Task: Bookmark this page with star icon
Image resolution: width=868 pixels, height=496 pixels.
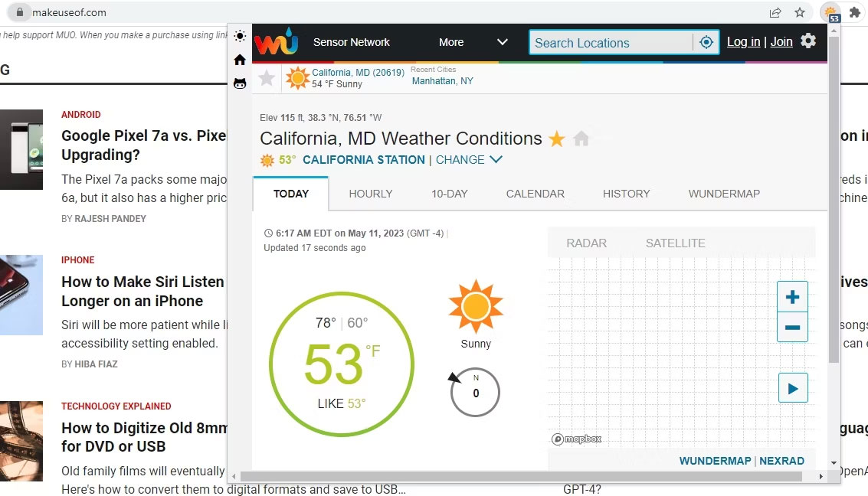Action: tap(800, 13)
